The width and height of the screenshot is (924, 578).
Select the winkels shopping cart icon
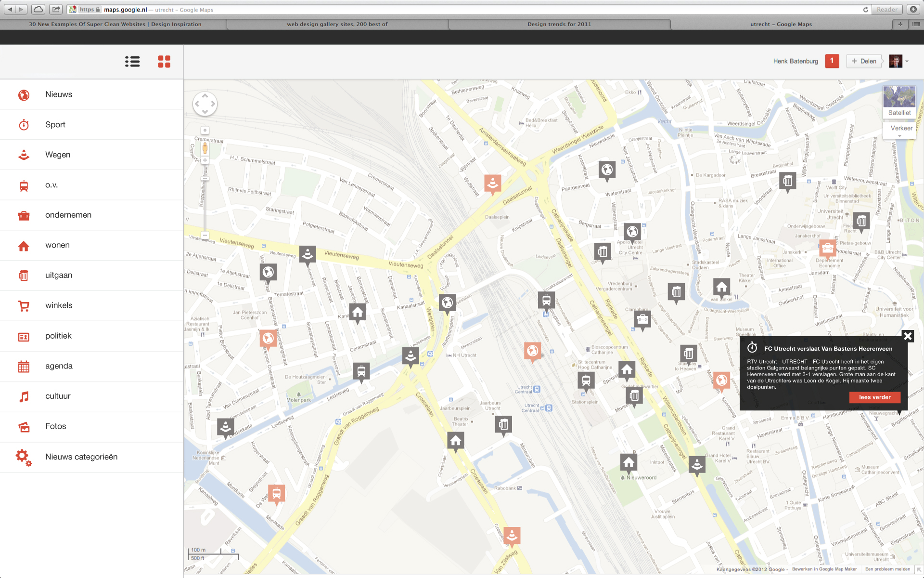pos(24,306)
